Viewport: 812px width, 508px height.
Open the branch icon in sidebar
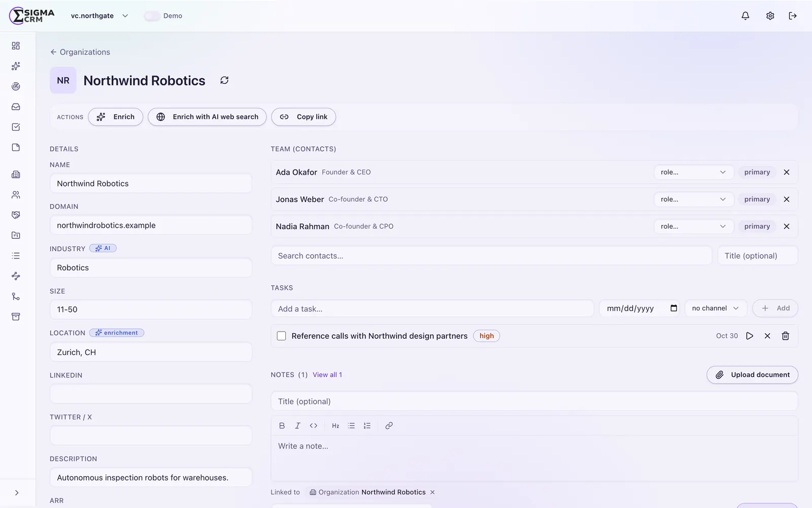coord(16,296)
